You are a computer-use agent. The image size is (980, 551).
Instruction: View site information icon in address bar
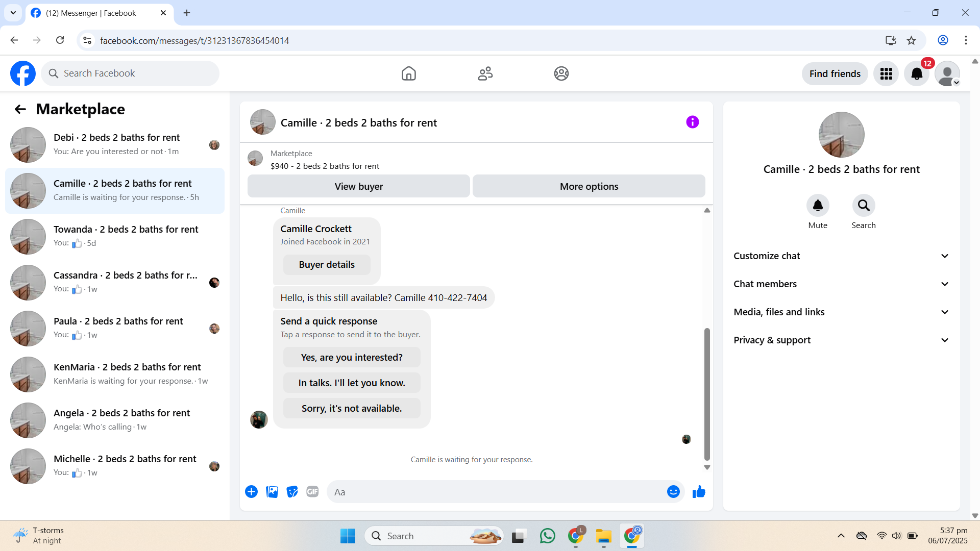pyautogui.click(x=87, y=40)
